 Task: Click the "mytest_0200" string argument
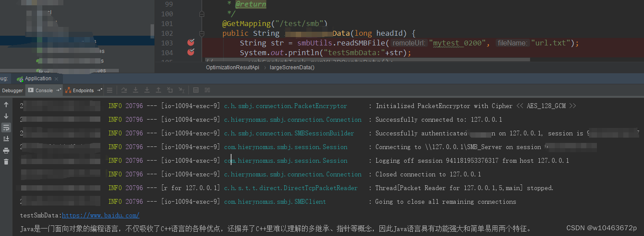(x=457, y=43)
